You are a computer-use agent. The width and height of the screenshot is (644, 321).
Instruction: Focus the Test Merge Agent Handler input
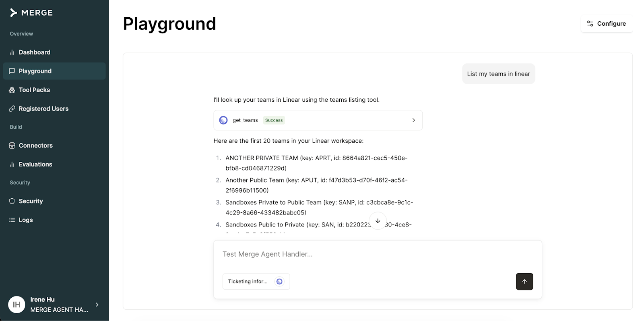[x=378, y=254]
